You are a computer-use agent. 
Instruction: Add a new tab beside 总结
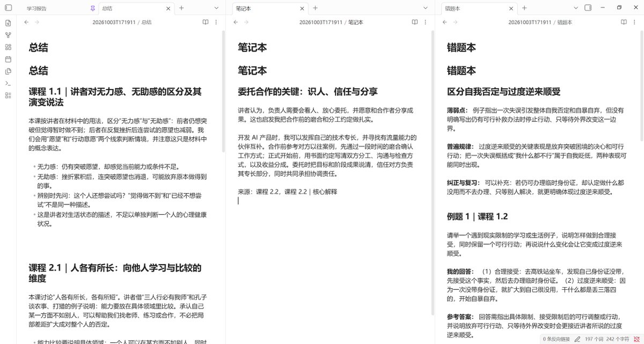[181, 8]
